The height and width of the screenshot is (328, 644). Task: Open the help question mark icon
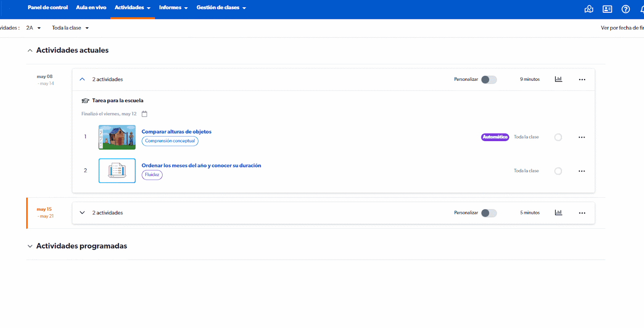click(x=625, y=9)
